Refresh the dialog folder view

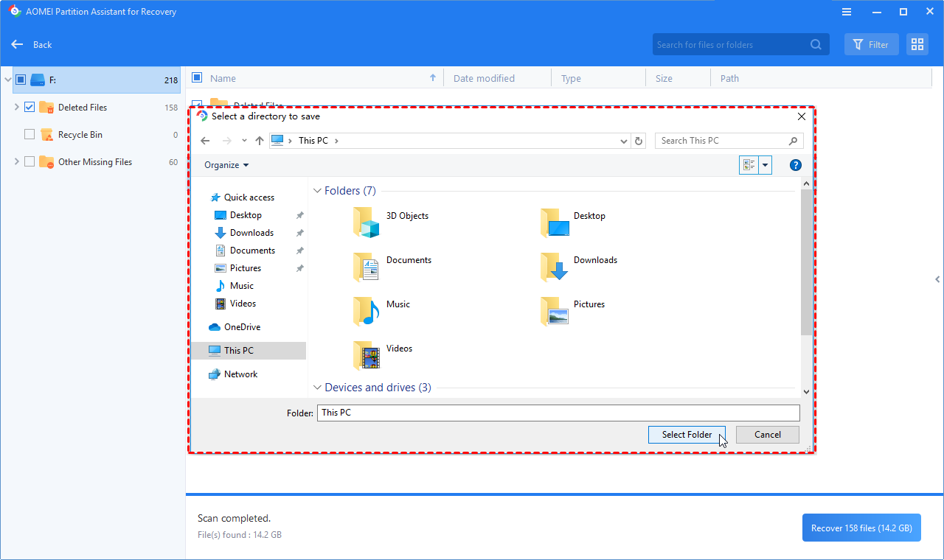(x=639, y=140)
